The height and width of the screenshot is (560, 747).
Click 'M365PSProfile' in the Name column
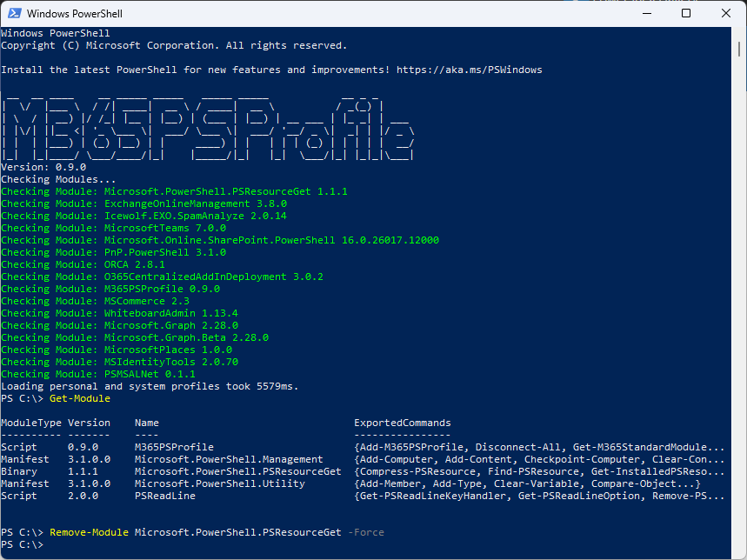[175, 448]
